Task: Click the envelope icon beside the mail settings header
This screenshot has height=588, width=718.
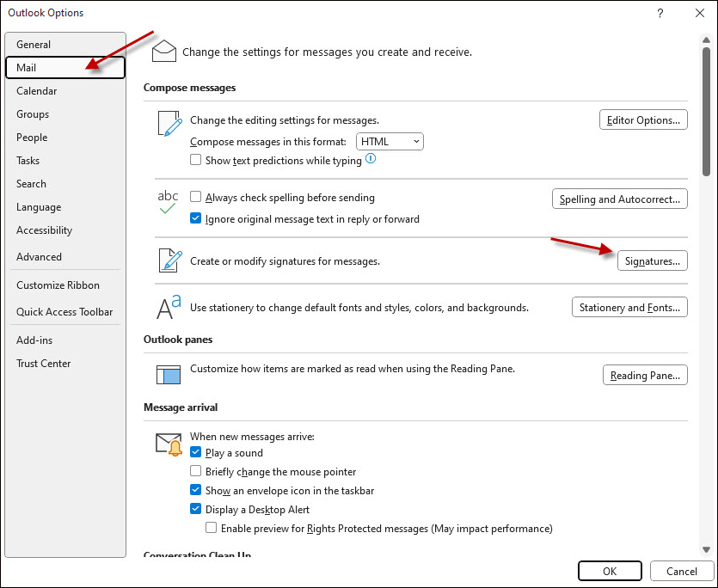Action: point(164,51)
